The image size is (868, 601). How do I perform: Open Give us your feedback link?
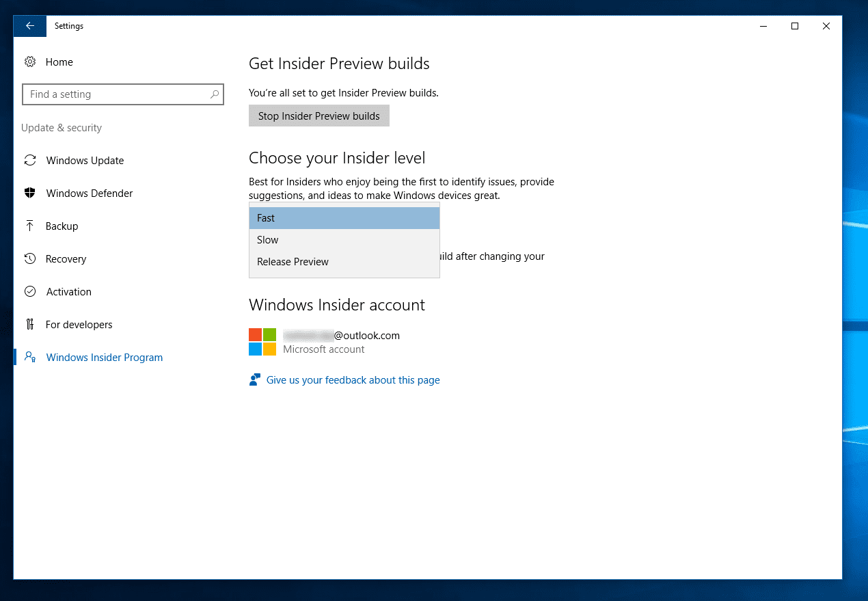coord(353,380)
